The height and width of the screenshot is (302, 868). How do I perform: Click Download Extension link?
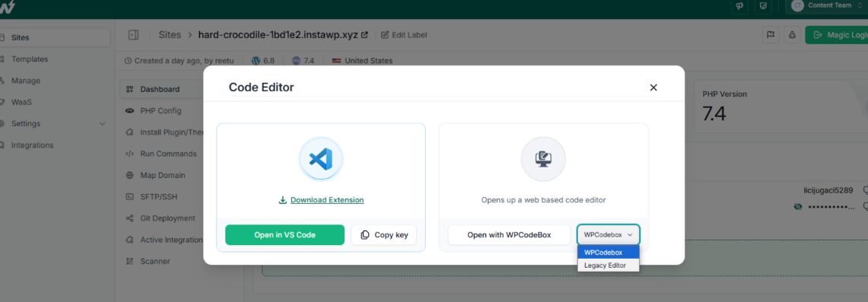click(x=327, y=199)
